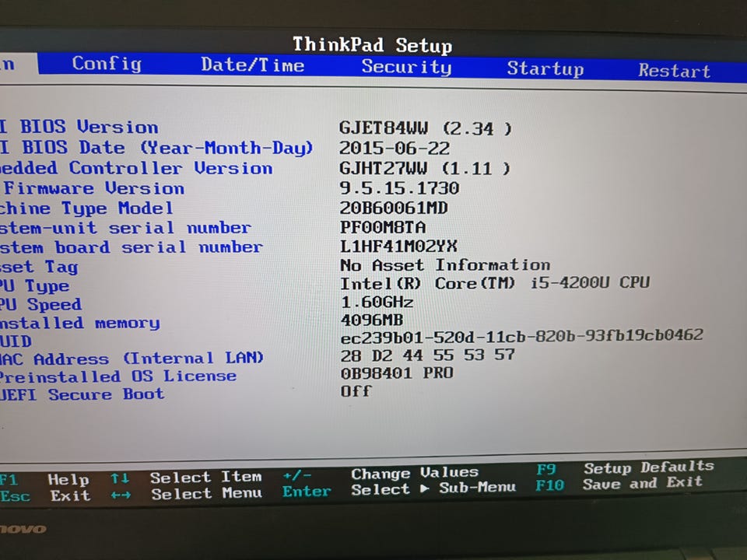Screen dimensions: 747x560
Task: Click the BIOS Version label
Action: [79, 127]
